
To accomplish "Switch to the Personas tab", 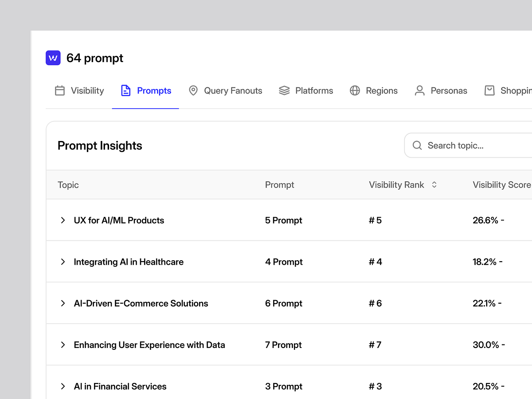I will click(441, 90).
